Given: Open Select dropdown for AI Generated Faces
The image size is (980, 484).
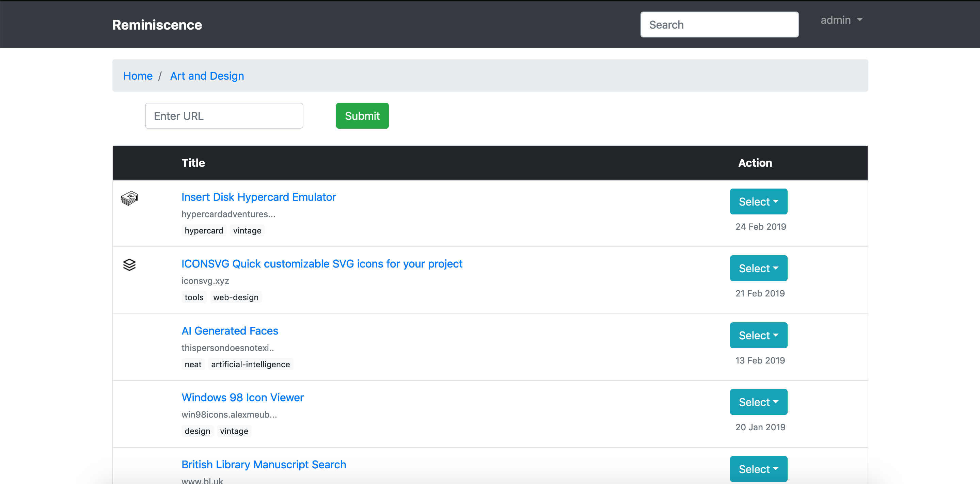Looking at the screenshot, I should click(x=758, y=335).
